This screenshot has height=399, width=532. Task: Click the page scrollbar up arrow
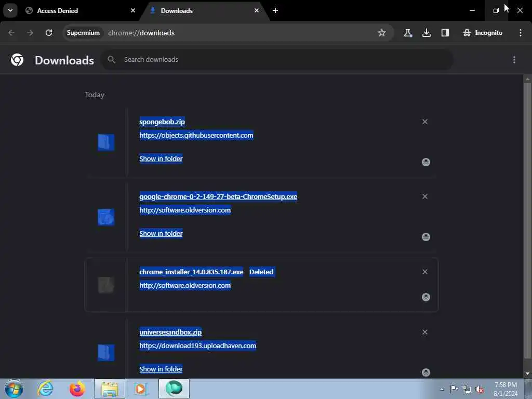coord(527,79)
